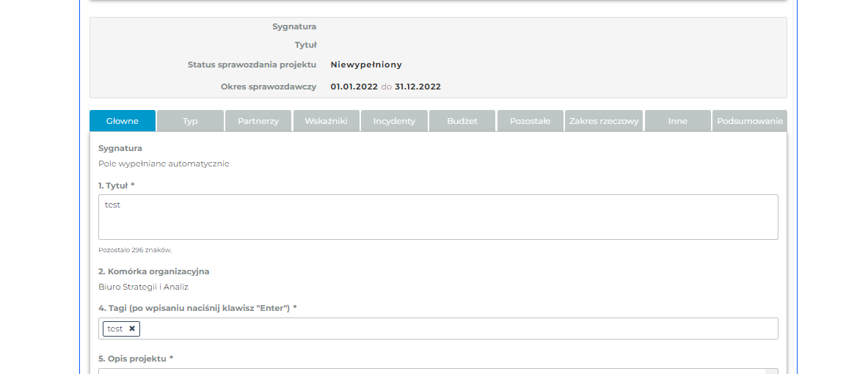Open the Partnerzy tab
The image size is (868, 374).
pos(258,121)
